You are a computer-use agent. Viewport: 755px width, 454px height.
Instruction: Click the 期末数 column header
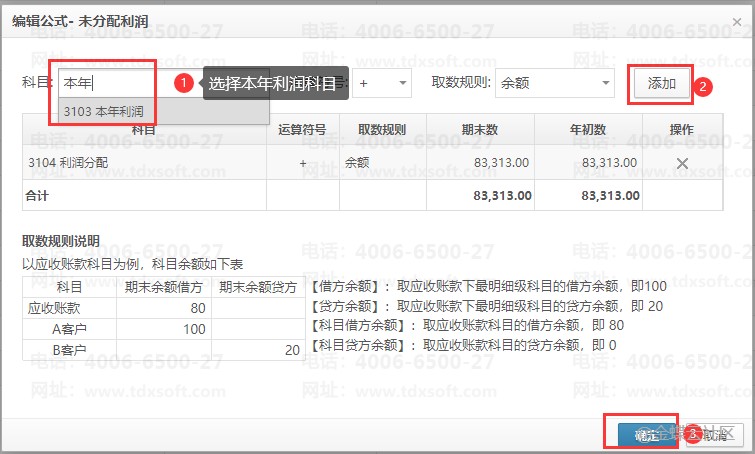pos(480,130)
